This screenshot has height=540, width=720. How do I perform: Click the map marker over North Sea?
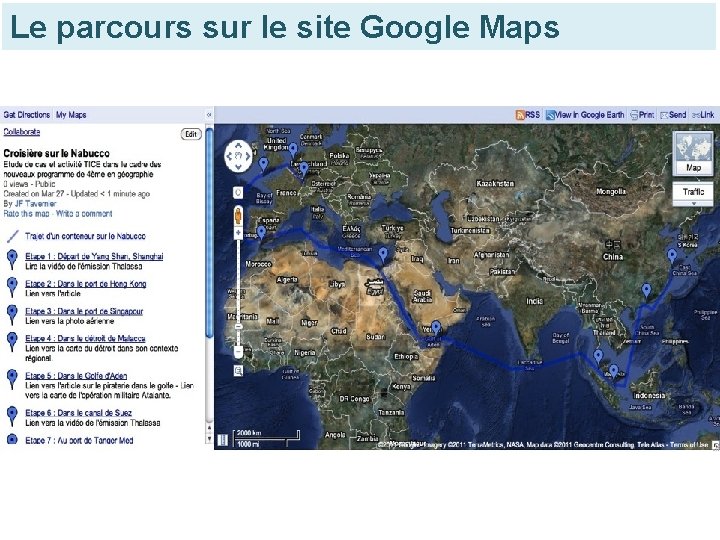coord(293,149)
